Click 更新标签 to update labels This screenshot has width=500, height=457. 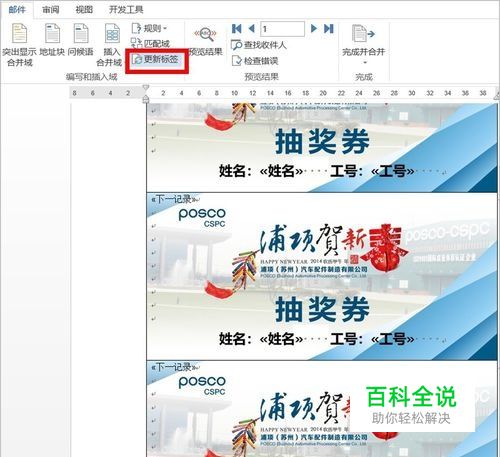156,60
